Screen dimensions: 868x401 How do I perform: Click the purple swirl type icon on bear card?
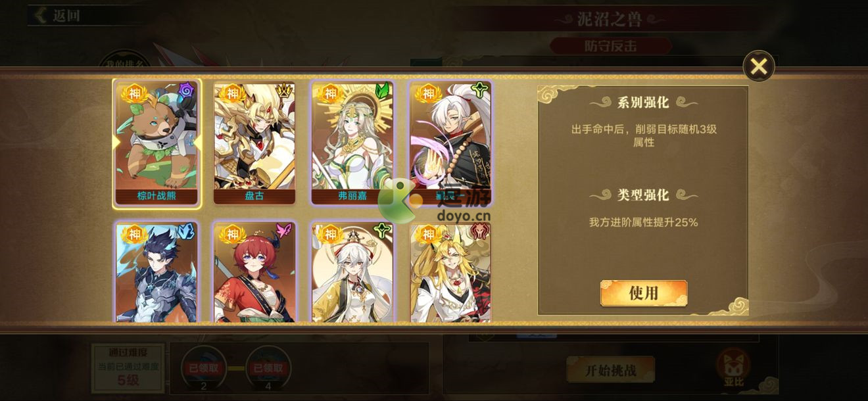(187, 90)
